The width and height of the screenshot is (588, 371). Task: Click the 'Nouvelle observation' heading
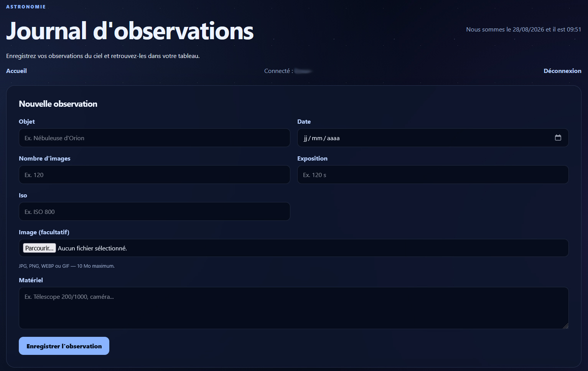(x=58, y=104)
